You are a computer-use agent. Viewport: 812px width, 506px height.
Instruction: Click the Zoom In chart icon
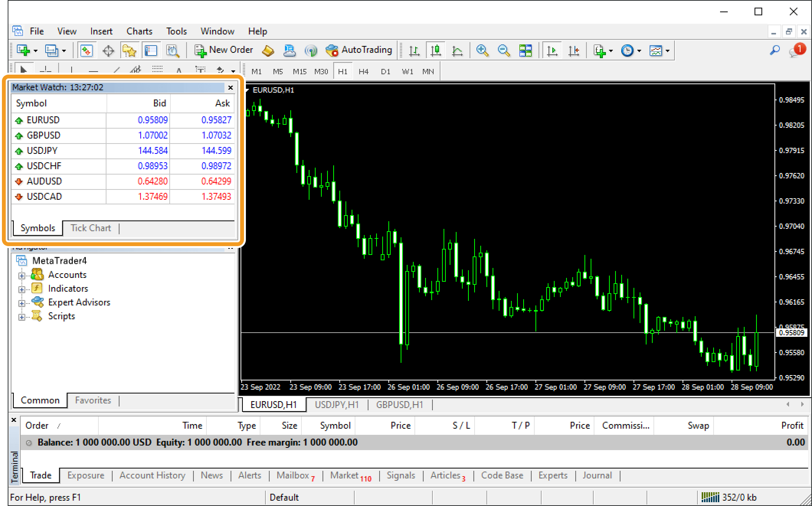(x=482, y=50)
